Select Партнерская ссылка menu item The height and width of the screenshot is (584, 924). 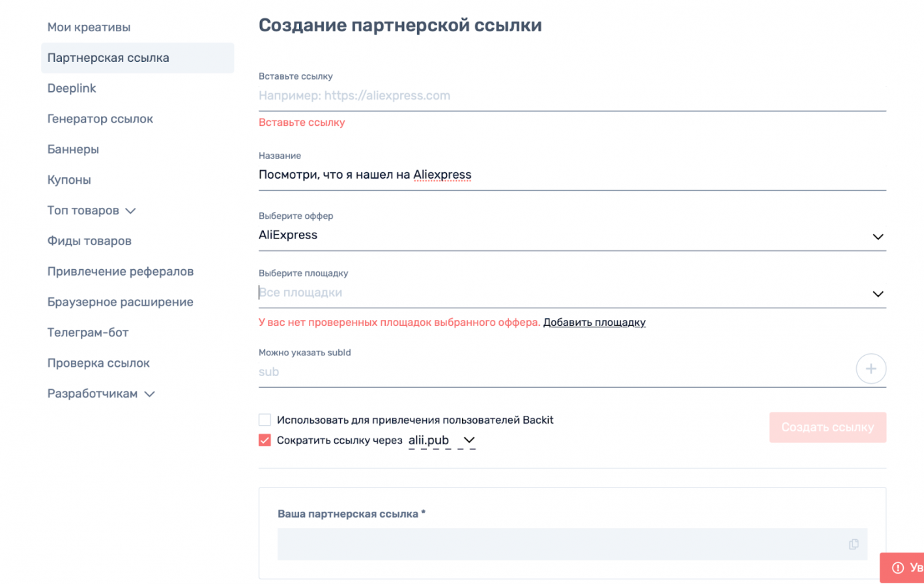137,58
